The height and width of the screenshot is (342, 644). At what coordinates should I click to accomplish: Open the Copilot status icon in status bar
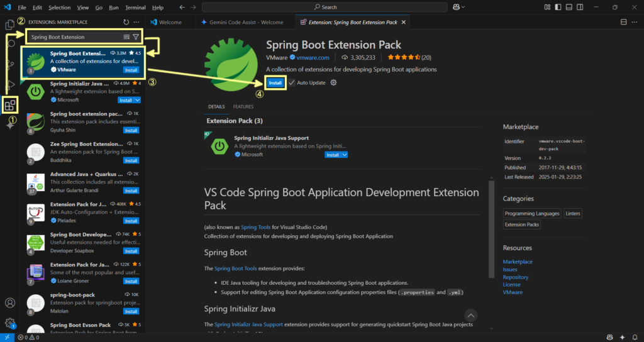pos(610,338)
